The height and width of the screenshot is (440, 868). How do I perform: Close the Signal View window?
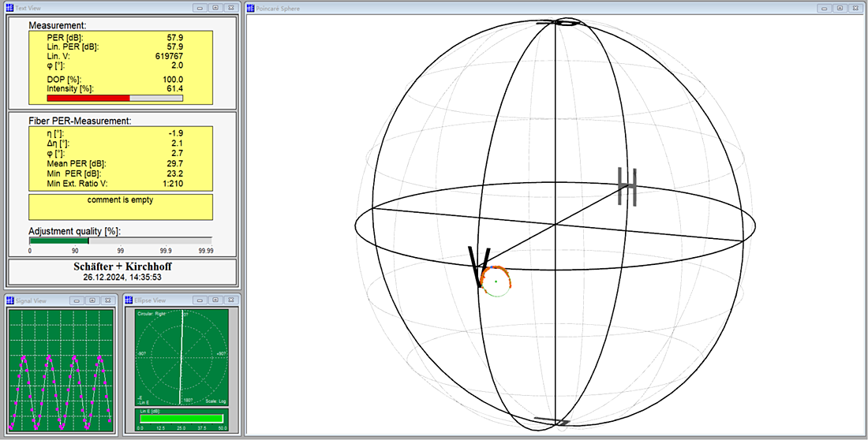click(108, 300)
